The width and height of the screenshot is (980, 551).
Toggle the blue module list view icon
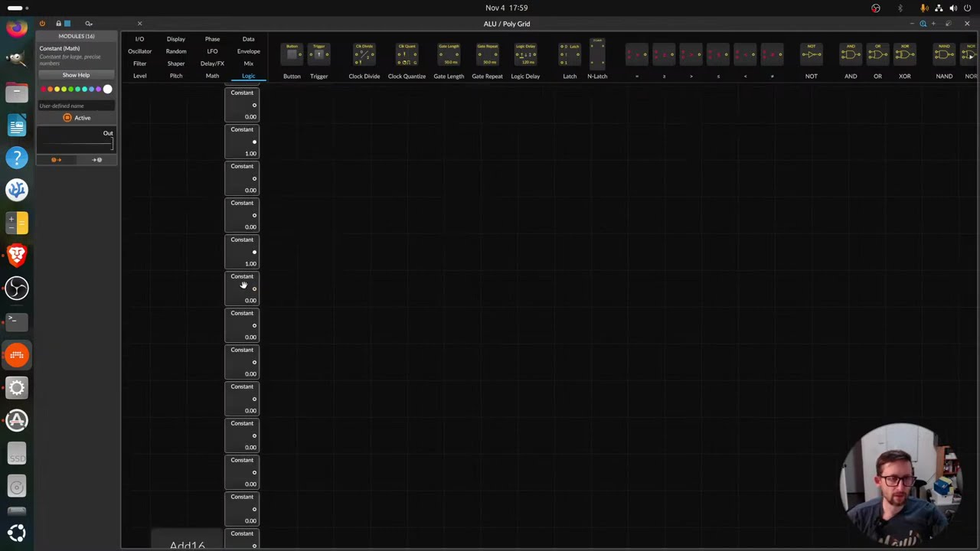67,24
